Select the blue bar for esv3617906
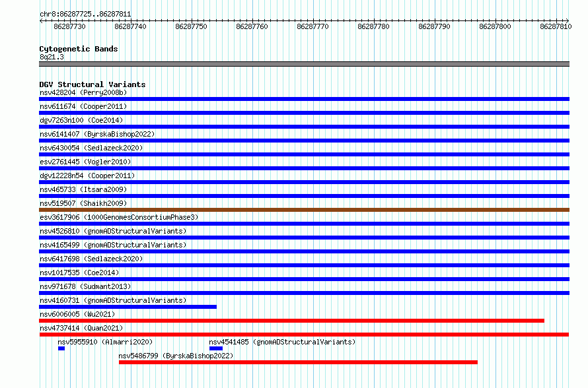Screen dimensions: 588x388 coord(304,224)
